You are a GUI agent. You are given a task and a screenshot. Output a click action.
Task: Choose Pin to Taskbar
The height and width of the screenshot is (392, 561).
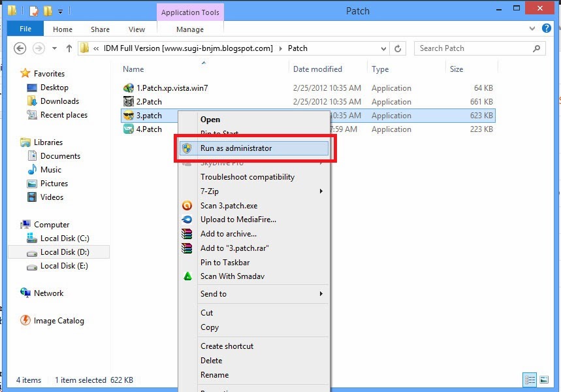pos(253,263)
